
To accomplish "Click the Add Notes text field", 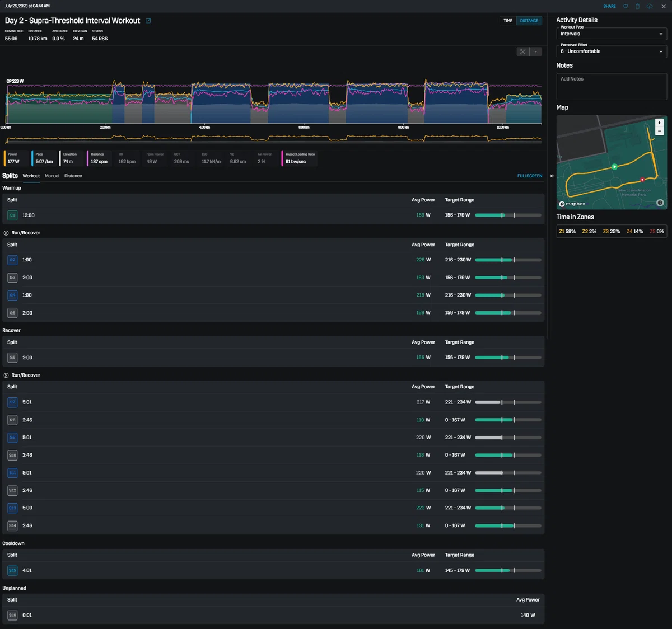I will [612, 86].
